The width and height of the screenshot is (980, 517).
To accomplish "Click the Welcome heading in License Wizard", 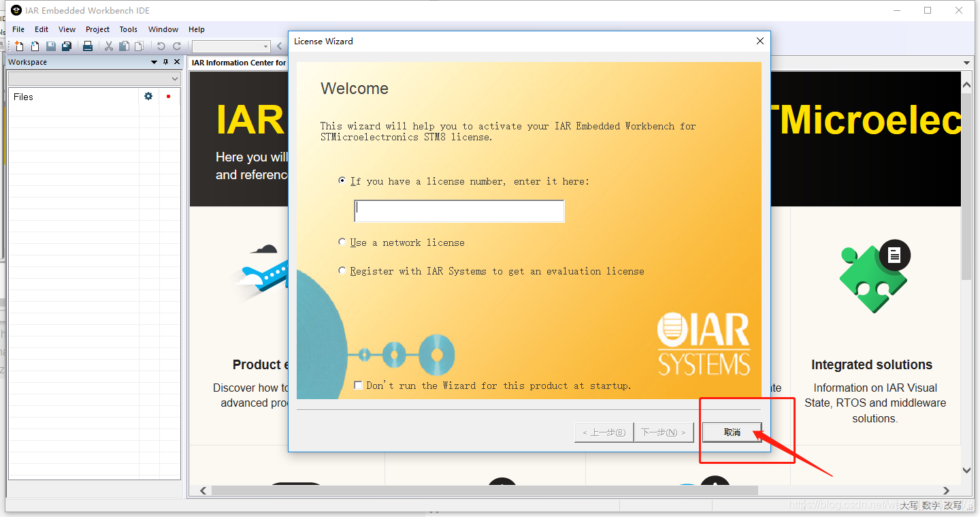I will tap(355, 89).
